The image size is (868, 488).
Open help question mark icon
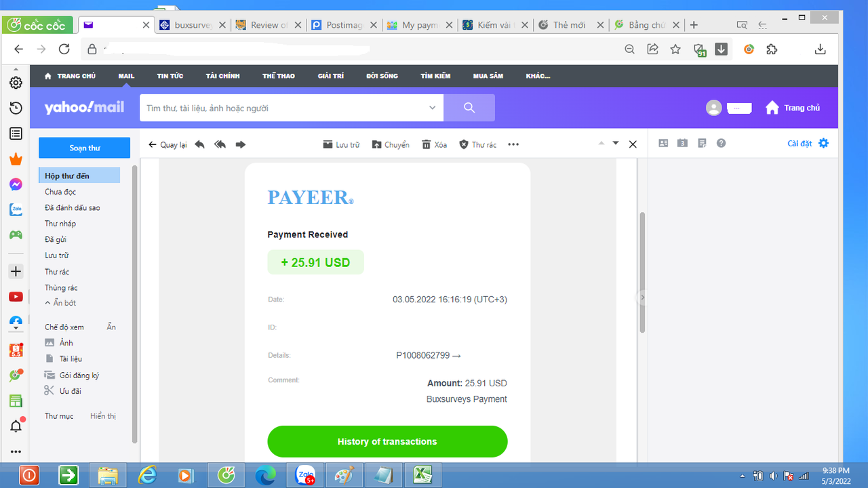tap(722, 143)
